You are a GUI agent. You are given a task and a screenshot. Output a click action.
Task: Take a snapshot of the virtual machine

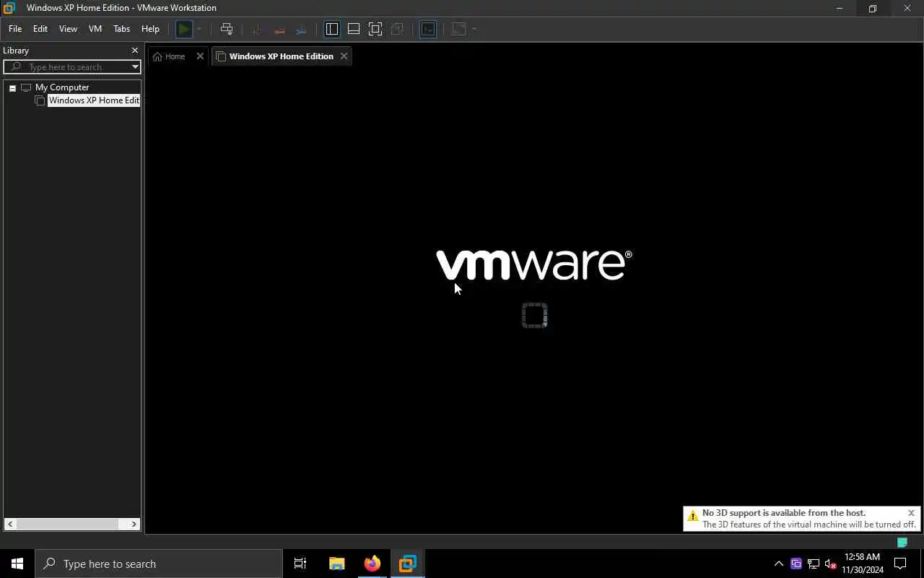(256, 29)
